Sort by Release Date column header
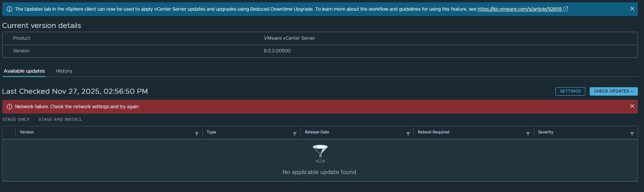Screen dimensions: 644x192 [317, 132]
